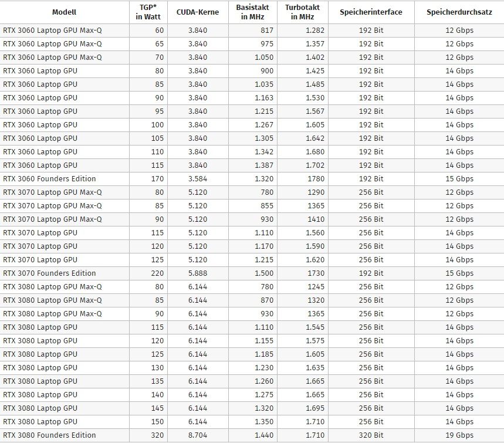Click the Basistakt value 1.050
Image resolution: width=504 pixels, height=443 pixels.
coord(264,58)
